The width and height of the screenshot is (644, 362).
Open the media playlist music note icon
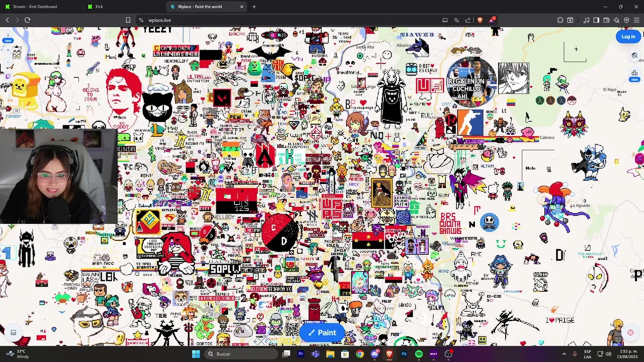click(586, 20)
